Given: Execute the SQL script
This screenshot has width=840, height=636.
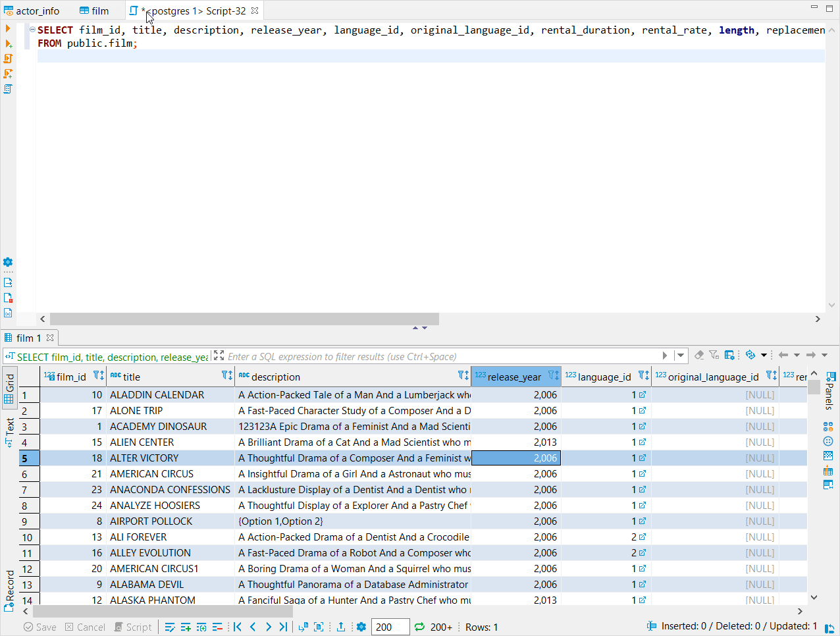Looking at the screenshot, I should click(x=8, y=59).
